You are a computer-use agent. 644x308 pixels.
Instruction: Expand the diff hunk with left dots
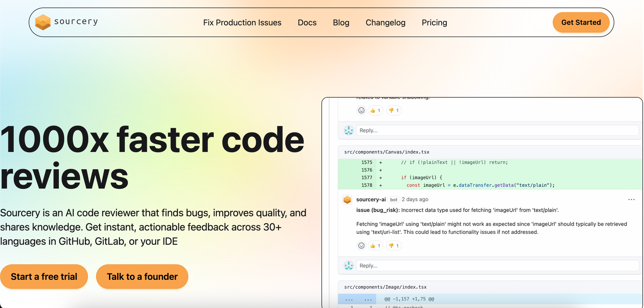[349, 299]
